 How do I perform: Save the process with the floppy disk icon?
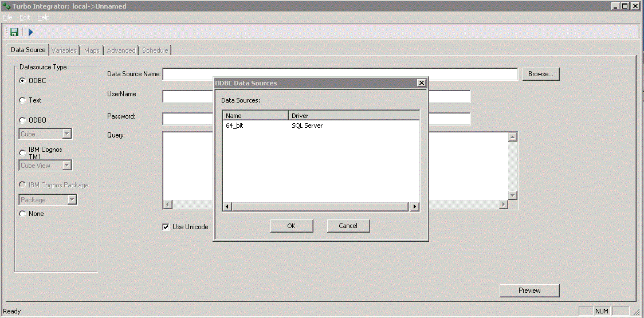(14, 32)
